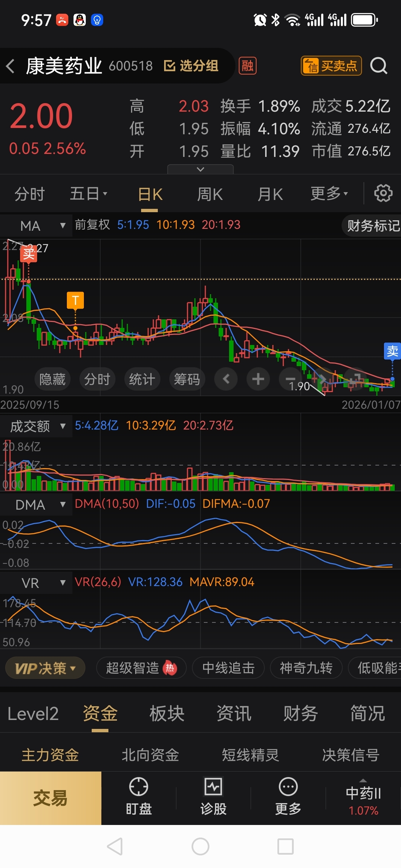Tap 选分组 to choose a watchlist group
Image resolution: width=401 pixels, height=868 pixels.
(191, 66)
